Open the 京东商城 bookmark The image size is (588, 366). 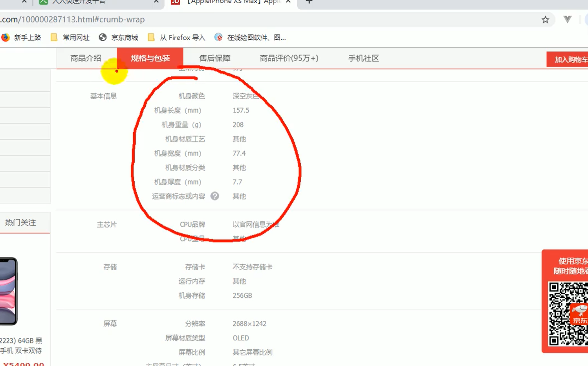118,37
